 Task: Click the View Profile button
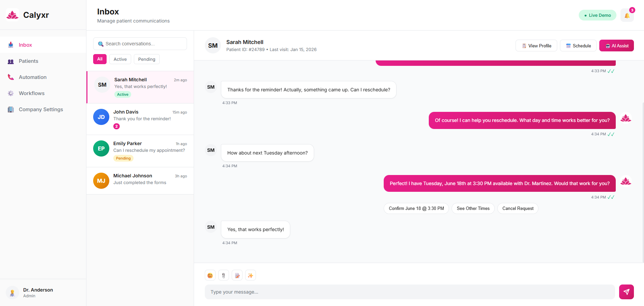click(536, 46)
